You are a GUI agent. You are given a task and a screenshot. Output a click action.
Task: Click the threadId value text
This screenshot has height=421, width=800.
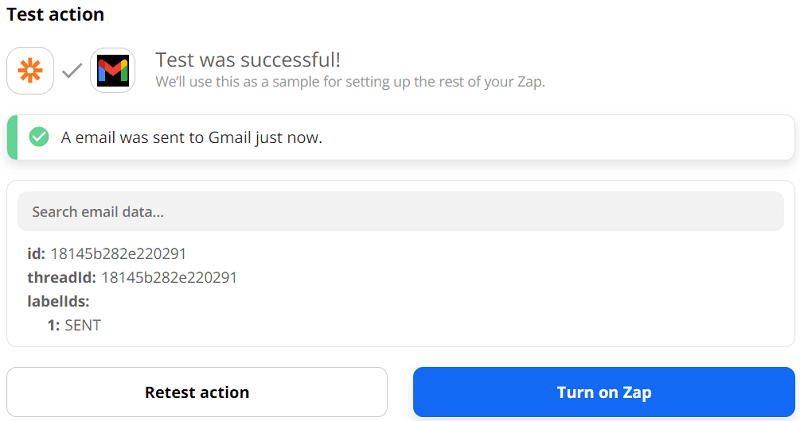(x=169, y=277)
